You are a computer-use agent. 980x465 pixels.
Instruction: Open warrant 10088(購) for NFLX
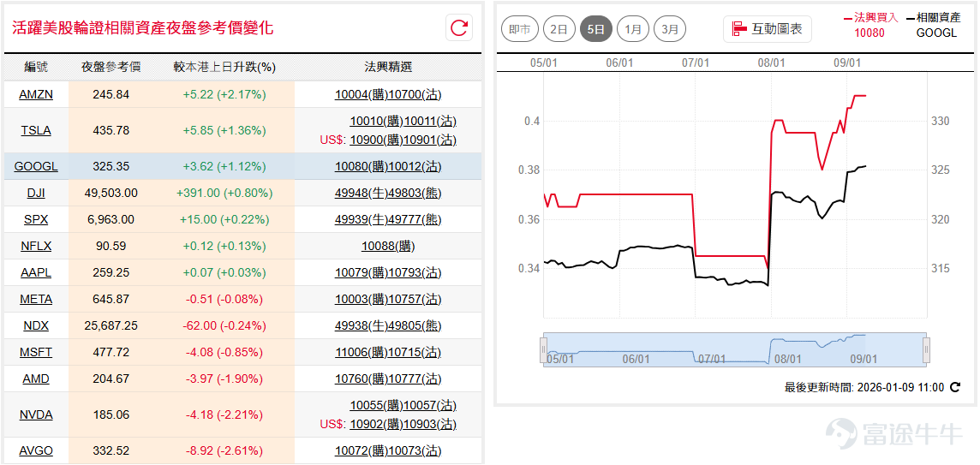point(388,247)
